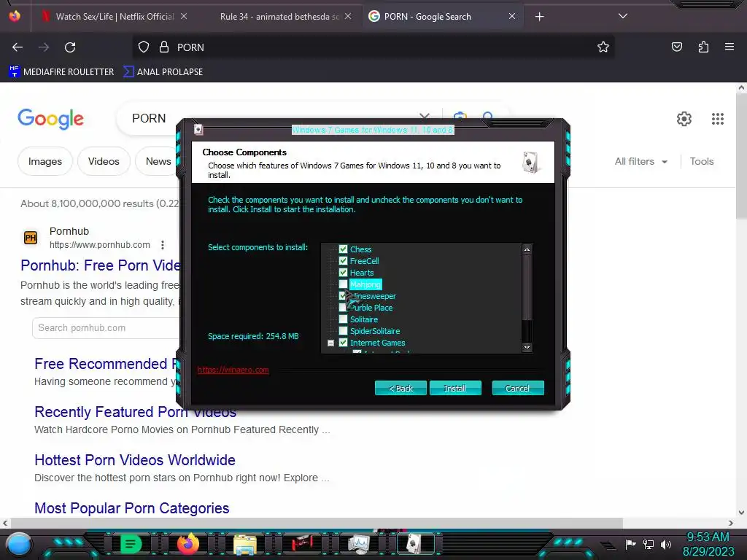The width and height of the screenshot is (747, 560).
Task: Uncheck the Hearts component checkbox
Action: click(x=343, y=273)
